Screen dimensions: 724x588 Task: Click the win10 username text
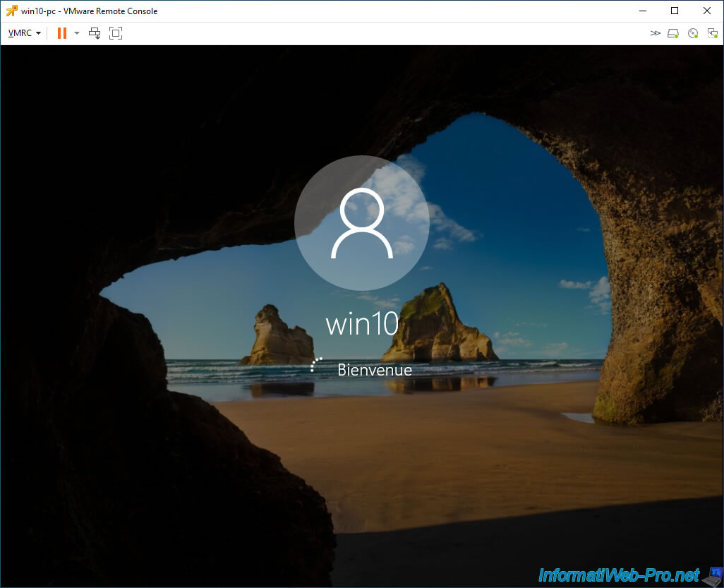pyautogui.click(x=362, y=323)
